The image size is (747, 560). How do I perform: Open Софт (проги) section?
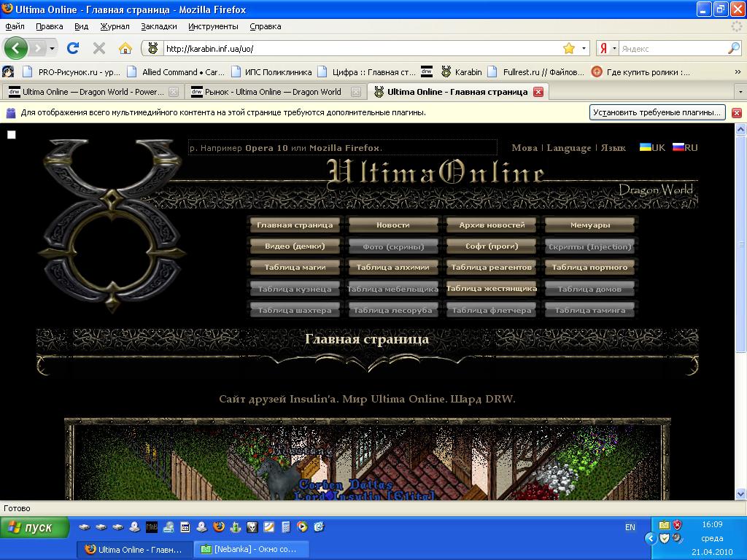tap(492, 246)
